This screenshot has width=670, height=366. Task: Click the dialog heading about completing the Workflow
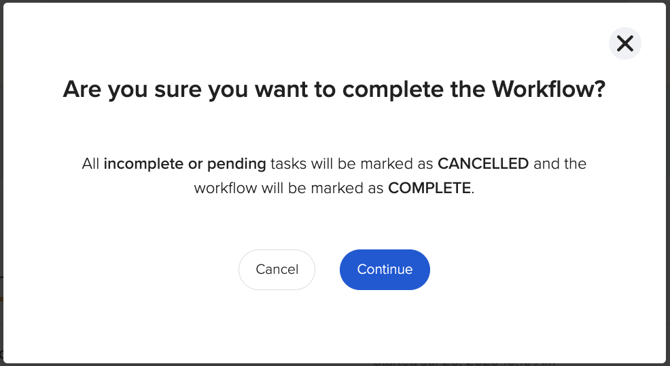click(334, 90)
